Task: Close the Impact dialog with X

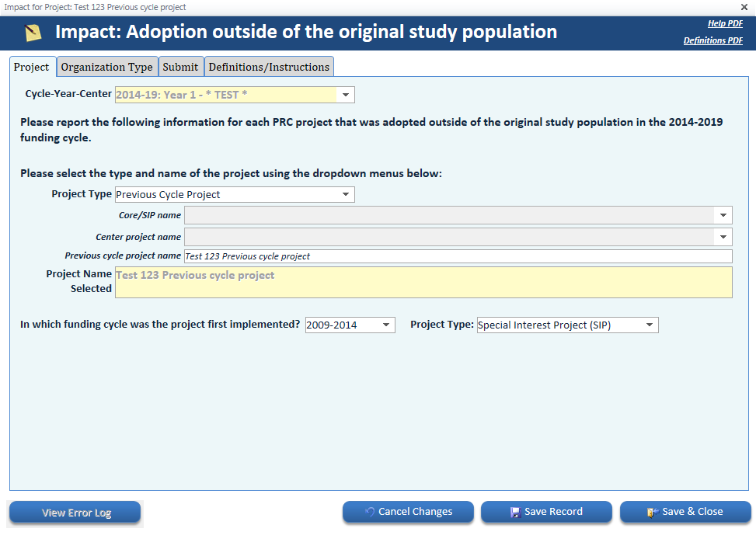Action: pyautogui.click(x=744, y=7)
